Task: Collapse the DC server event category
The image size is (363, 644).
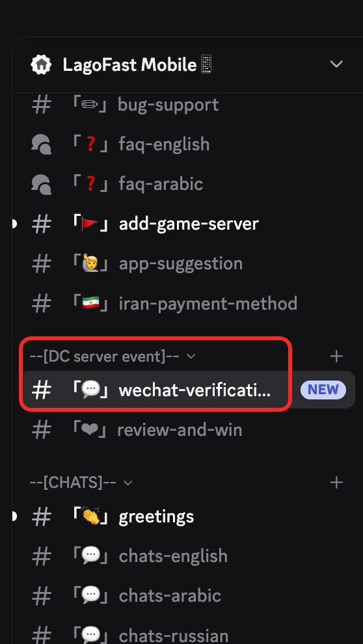Action: tap(113, 356)
